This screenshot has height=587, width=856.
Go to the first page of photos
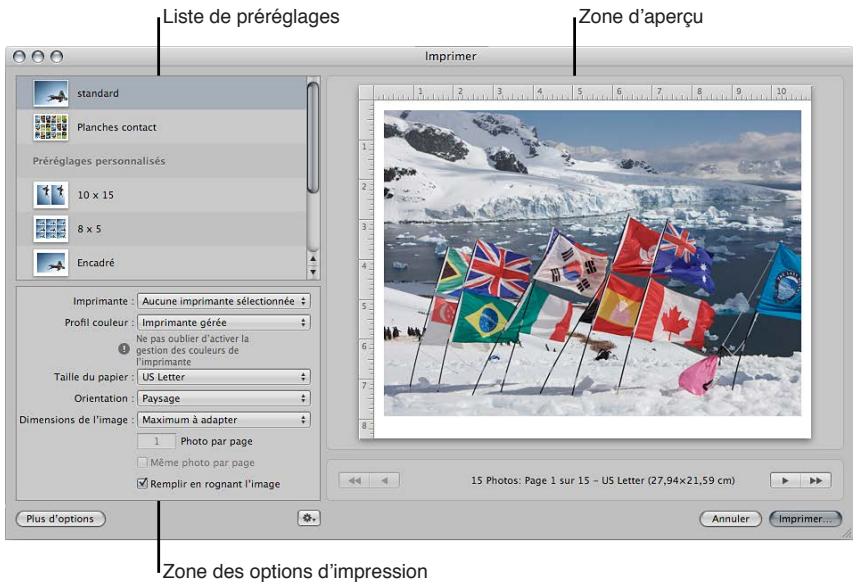tap(354, 481)
